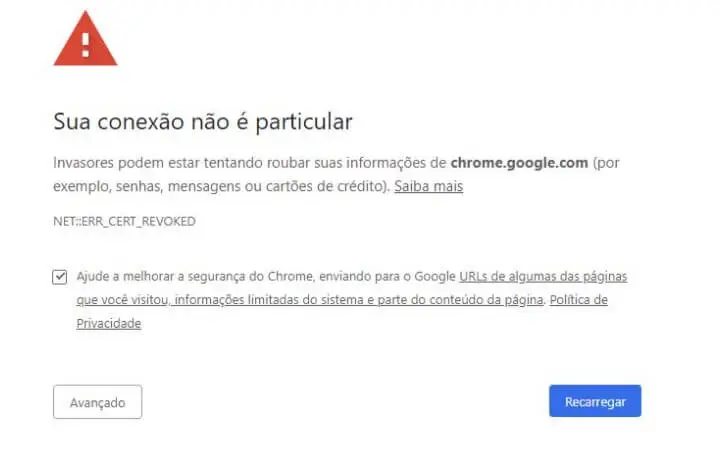Open the 'Saiba mais' link
The width and height of the screenshot is (719, 451).
[x=428, y=186]
